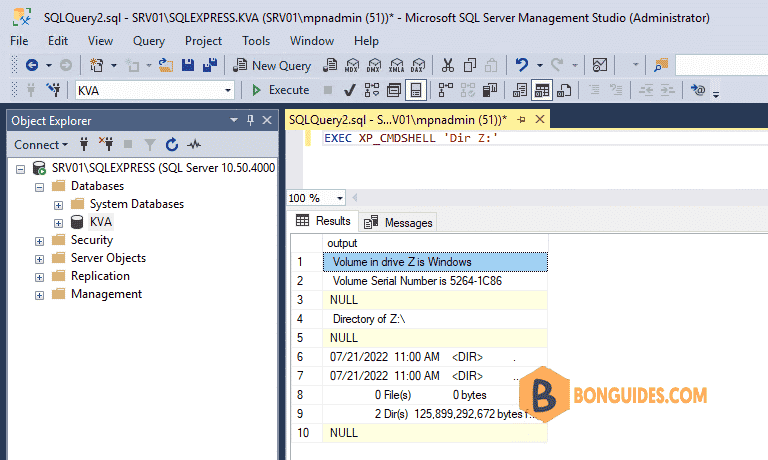Open the View menu
Image resolution: width=768 pixels, height=460 pixels.
100,41
